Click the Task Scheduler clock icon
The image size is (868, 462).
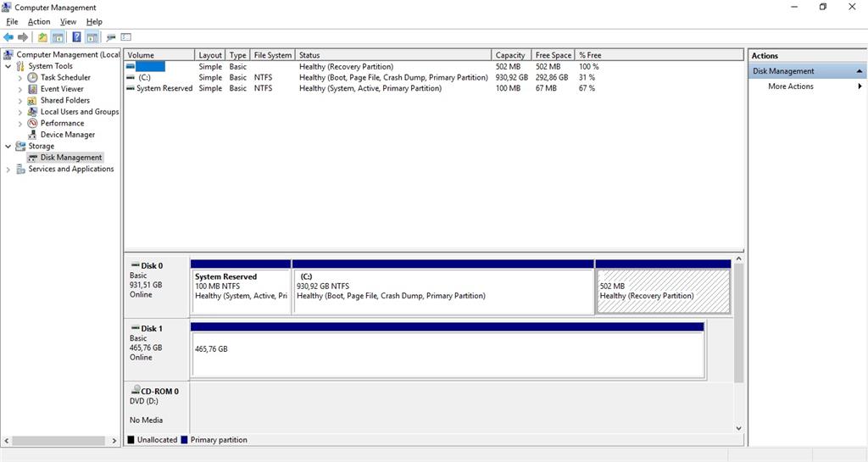(33, 77)
